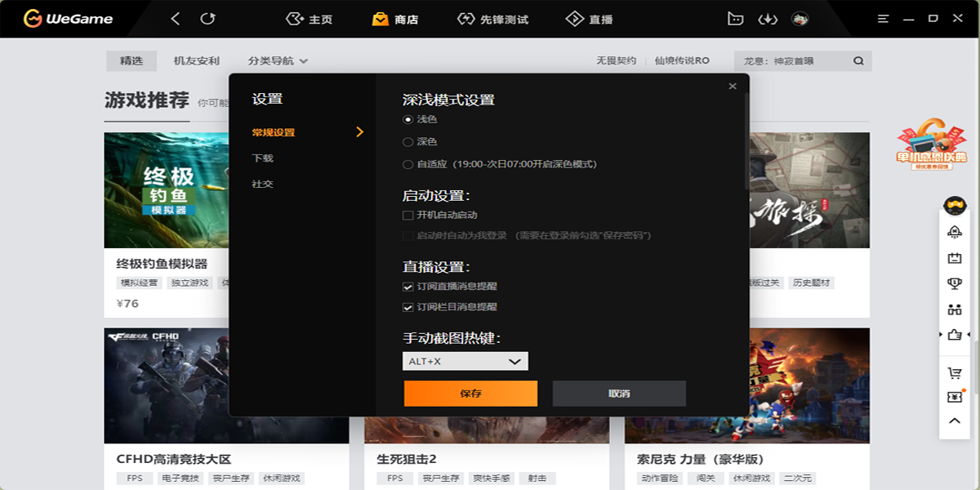Open the 终极钓鱼模拟器 game thumbnail
The height and width of the screenshot is (490, 980).
click(167, 190)
